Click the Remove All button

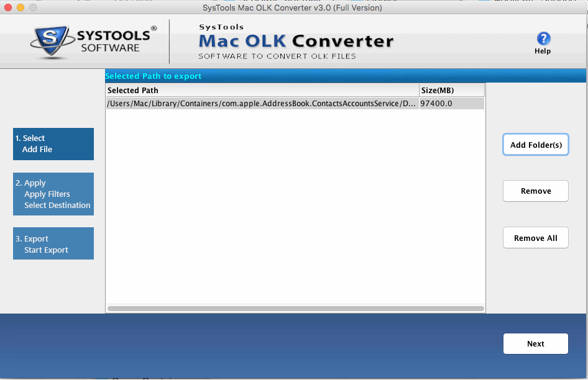pos(536,238)
